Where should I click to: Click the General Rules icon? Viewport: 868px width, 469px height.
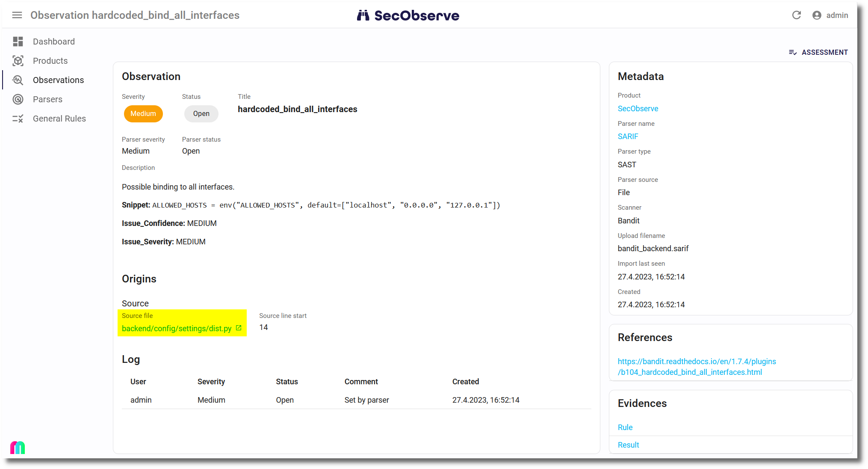click(18, 119)
